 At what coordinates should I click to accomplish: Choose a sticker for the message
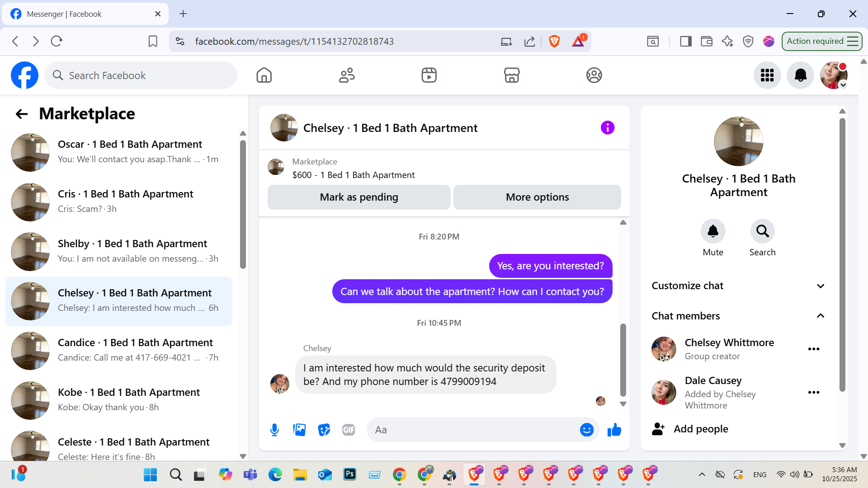324,430
